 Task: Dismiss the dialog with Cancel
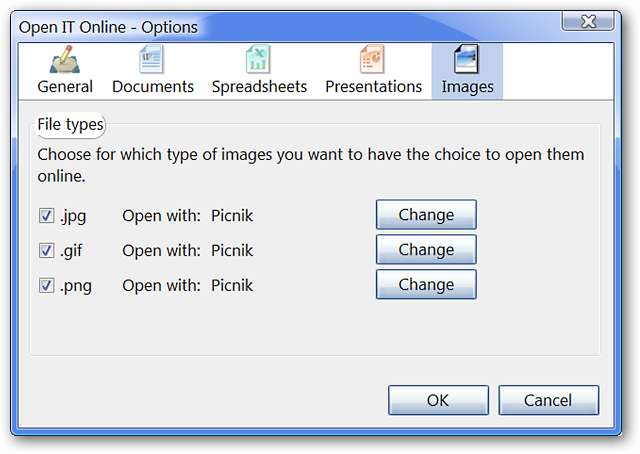click(548, 400)
